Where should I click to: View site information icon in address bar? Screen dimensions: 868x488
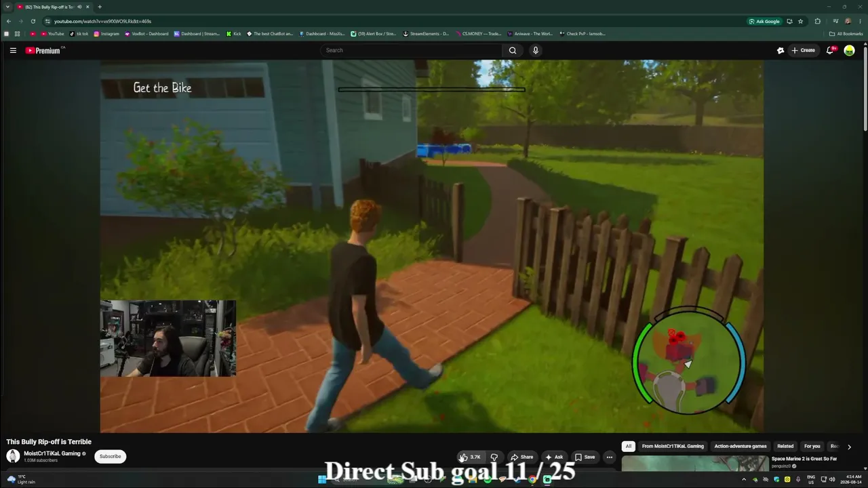[x=47, y=21]
